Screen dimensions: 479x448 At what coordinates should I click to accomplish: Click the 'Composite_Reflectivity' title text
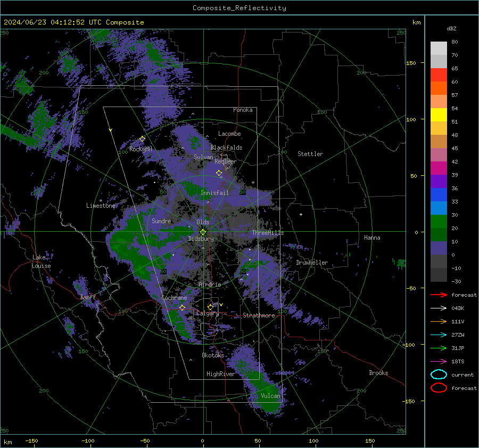click(239, 8)
